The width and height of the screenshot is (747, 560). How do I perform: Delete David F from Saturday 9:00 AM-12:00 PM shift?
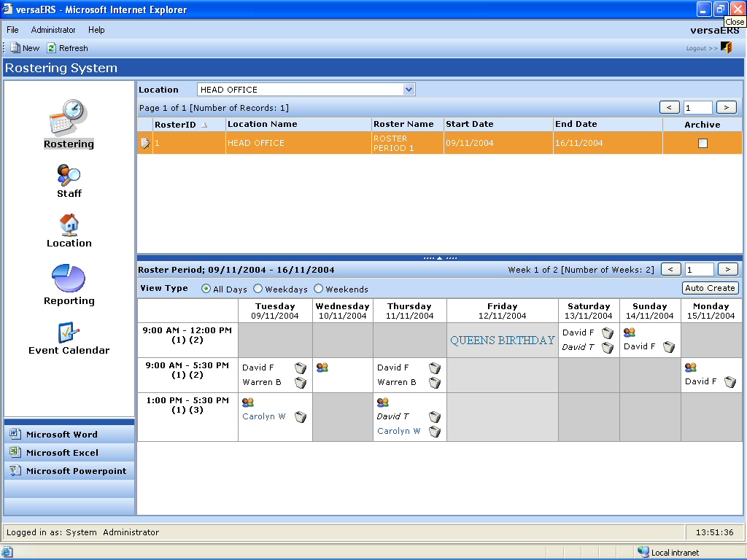pyautogui.click(x=608, y=332)
